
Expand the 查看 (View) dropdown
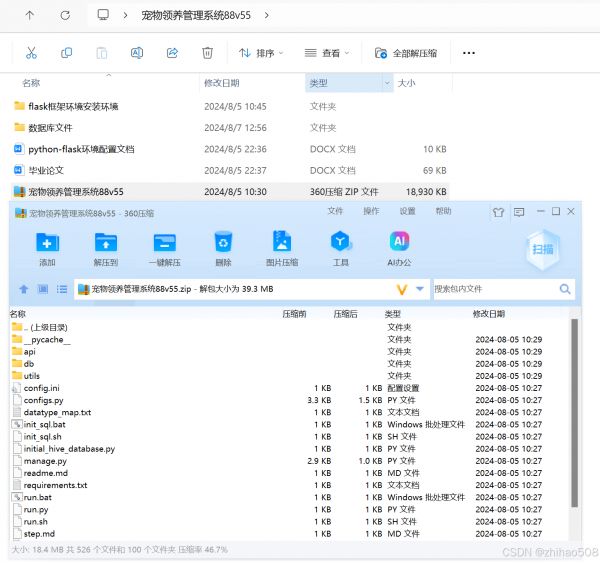(329, 53)
